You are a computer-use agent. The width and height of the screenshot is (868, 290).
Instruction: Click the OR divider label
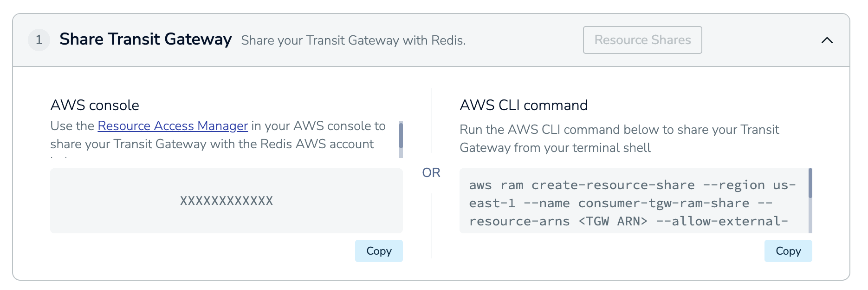(431, 173)
